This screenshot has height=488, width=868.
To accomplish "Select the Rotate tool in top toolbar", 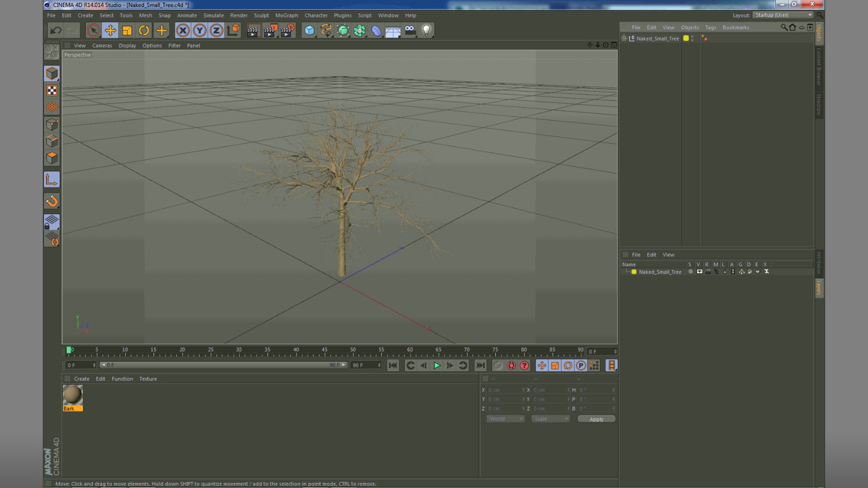I will (144, 30).
